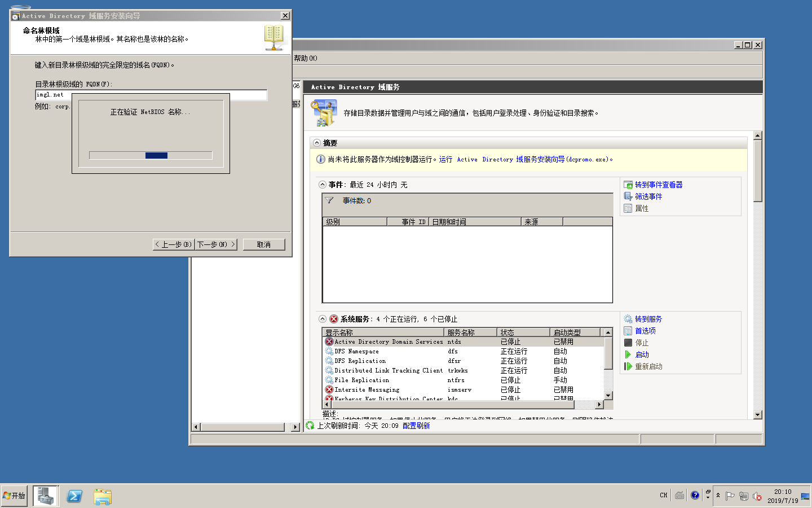The height and width of the screenshot is (508, 812).
Task: Click 启动 to start the selected service
Action: click(642, 354)
